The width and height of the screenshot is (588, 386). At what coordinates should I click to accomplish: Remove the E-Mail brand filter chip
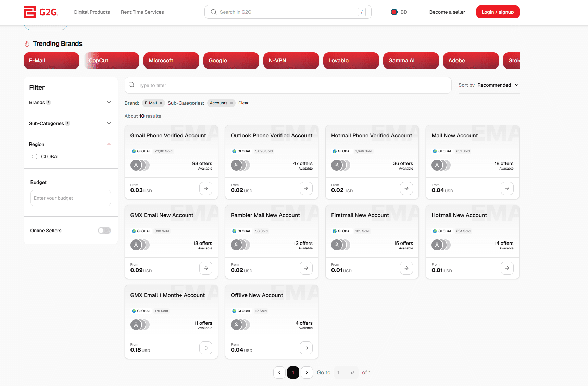[x=161, y=103]
